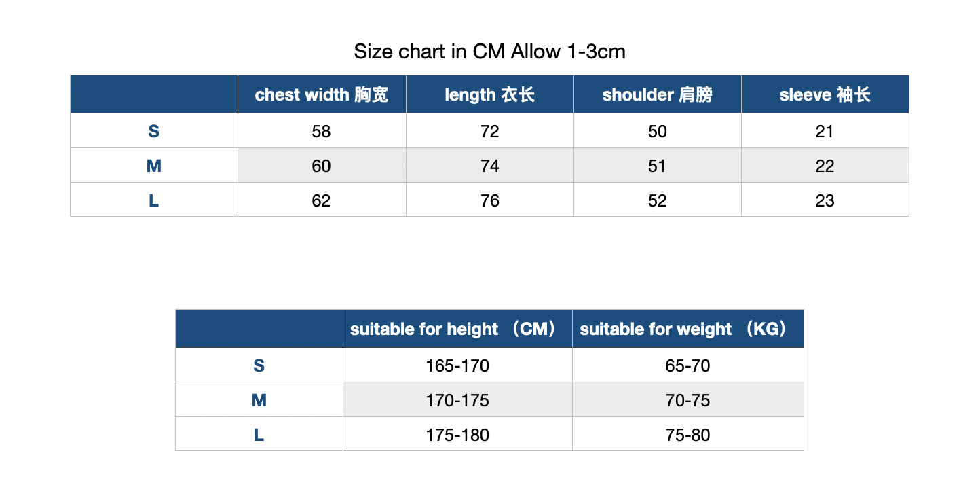The height and width of the screenshot is (500, 980).
Task: Select the height cell 165-170
Action: coord(457,365)
